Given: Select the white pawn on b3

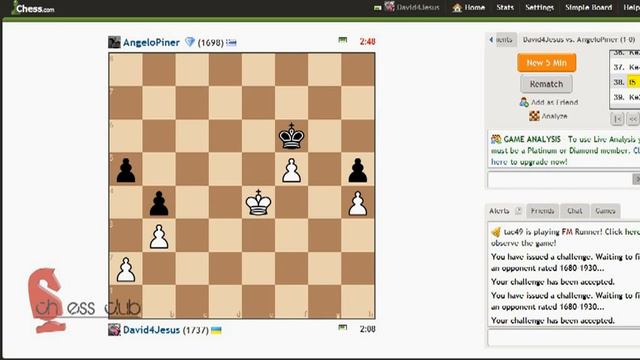Looking at the screenshot, I should tap(159, 236).
